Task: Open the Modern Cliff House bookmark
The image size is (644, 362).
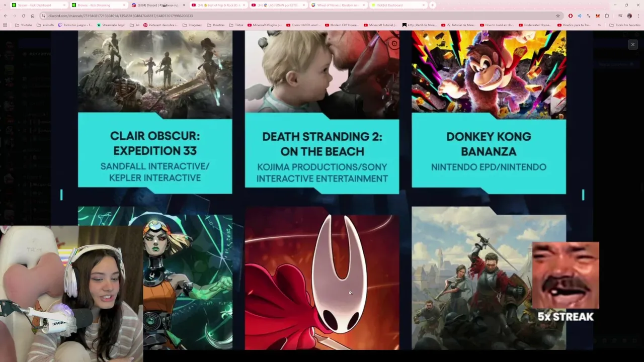Action: point(342,25)
